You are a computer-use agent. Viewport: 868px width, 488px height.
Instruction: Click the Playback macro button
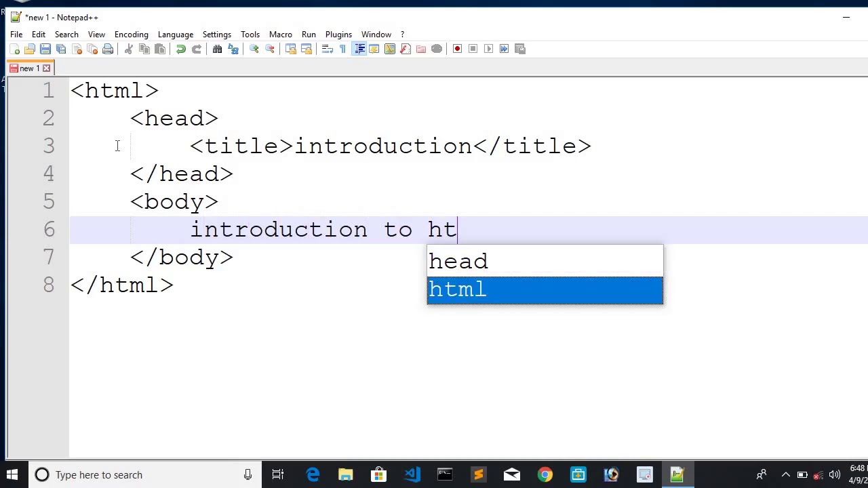point(489,49)
